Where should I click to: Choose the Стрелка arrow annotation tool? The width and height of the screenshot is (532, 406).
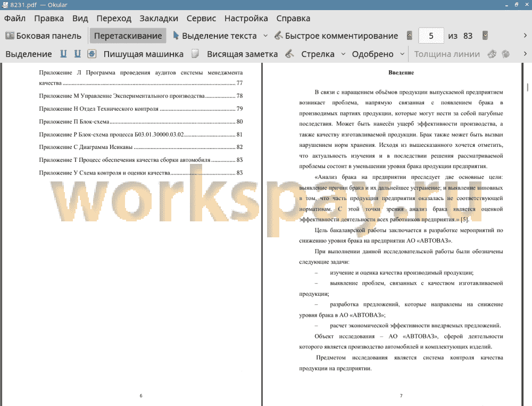tap(318, 54)
